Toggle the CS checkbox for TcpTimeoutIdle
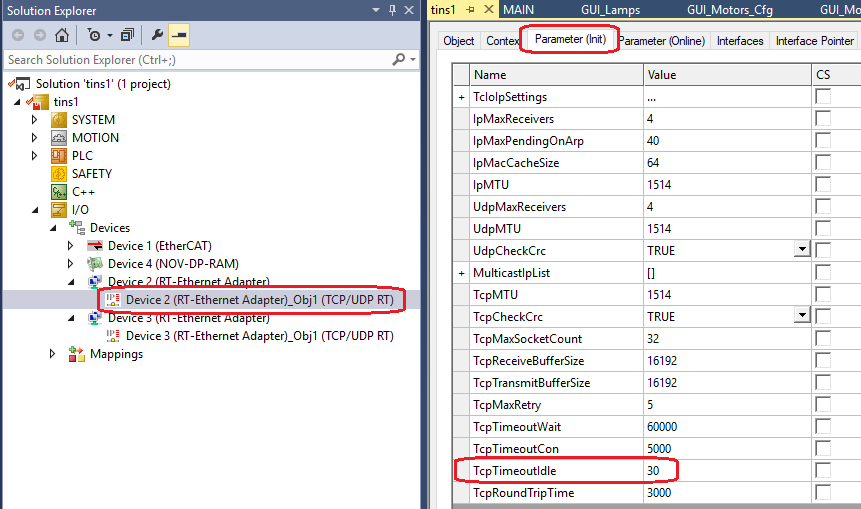Screen dimensions: 861x509 [823, 470]
